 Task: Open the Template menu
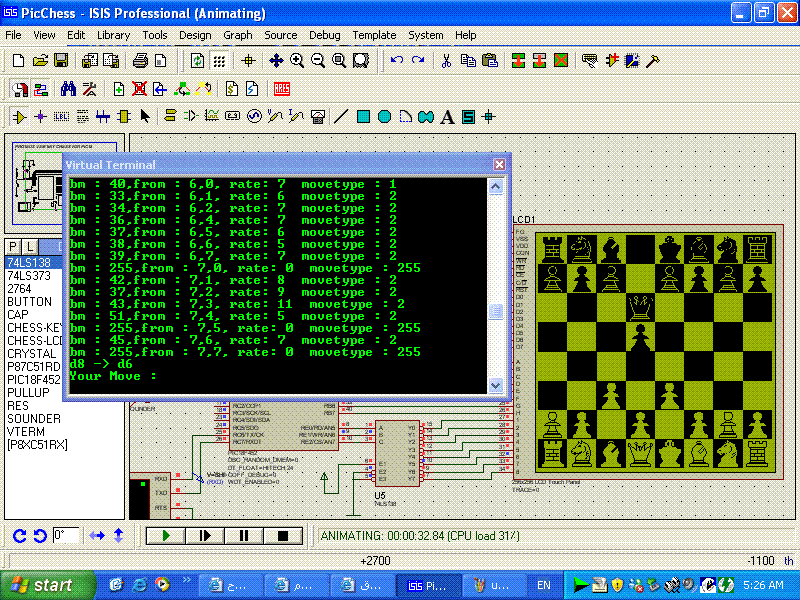pyautogui.click(x=374, y=35)
